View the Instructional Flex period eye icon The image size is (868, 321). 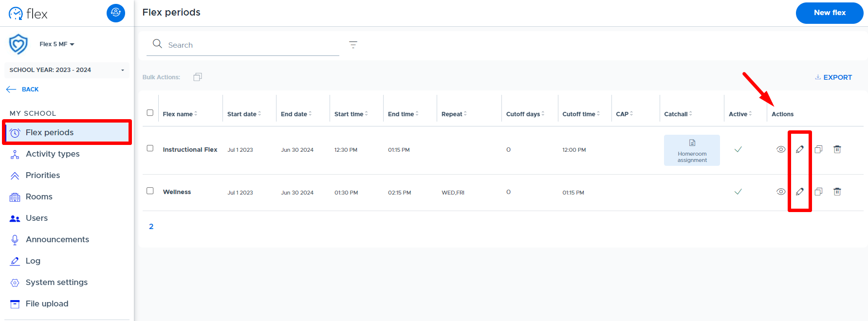(x=781, y=149)
